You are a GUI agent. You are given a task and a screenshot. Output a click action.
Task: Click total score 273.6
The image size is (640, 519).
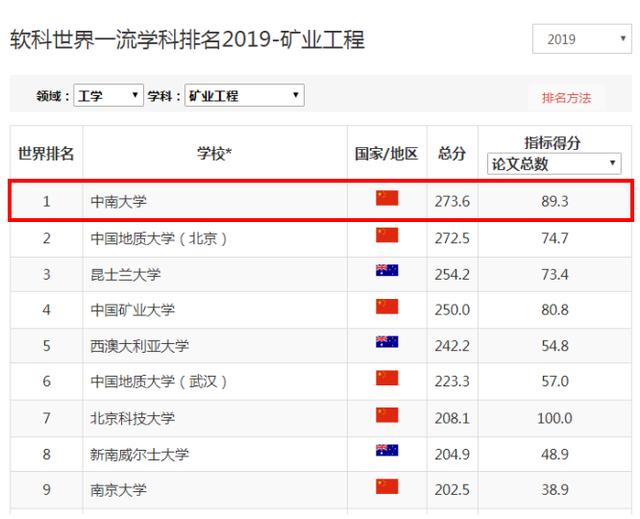click(x=452, y=202)
